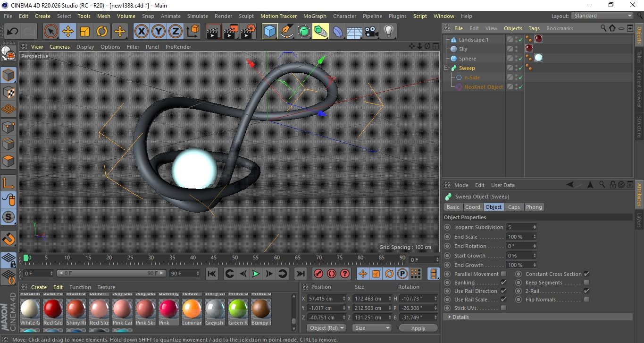Enable Points mode
Image resolution: width=644 pixels, height=343 pixels.
click(8, 127)
